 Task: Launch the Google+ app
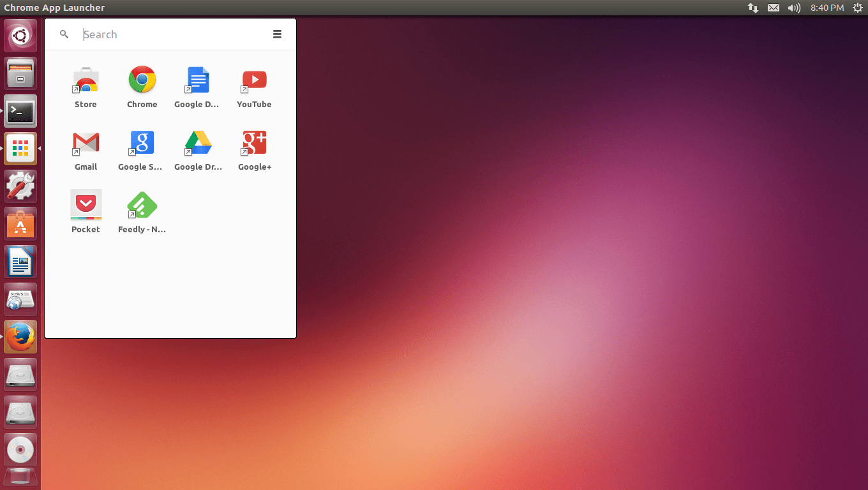tap(254, 143)
